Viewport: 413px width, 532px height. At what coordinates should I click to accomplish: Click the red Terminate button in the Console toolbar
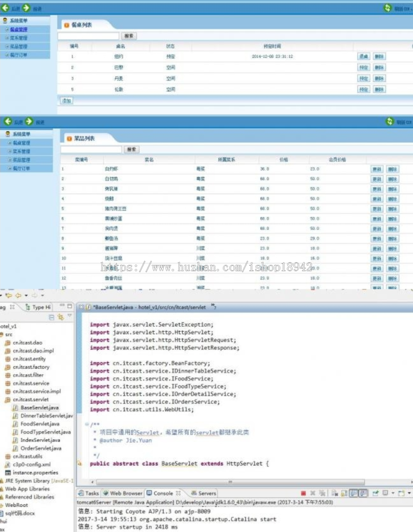pos(304,493)
